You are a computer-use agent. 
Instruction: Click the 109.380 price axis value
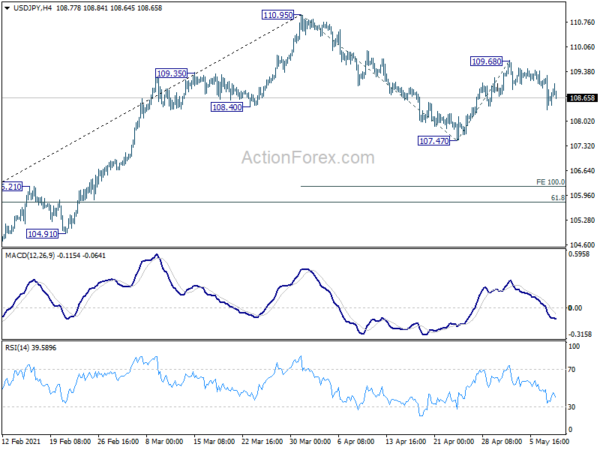click(582, 72)
